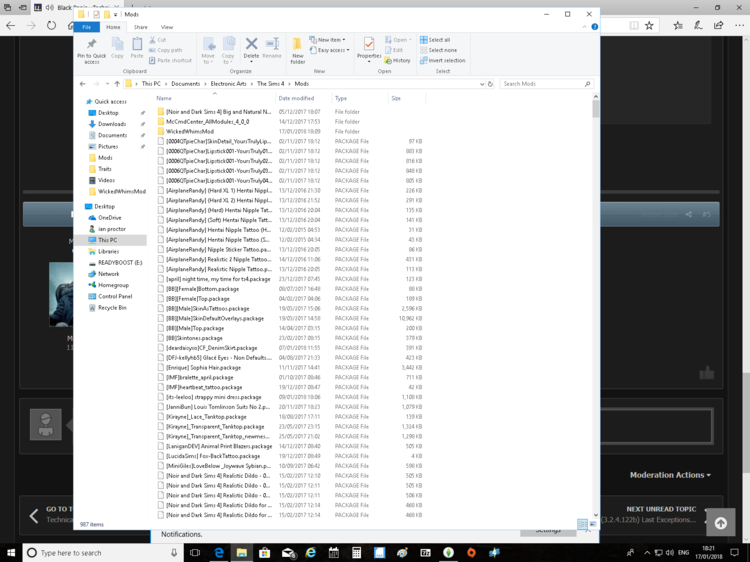Click the Move to ribbon button

208,50
